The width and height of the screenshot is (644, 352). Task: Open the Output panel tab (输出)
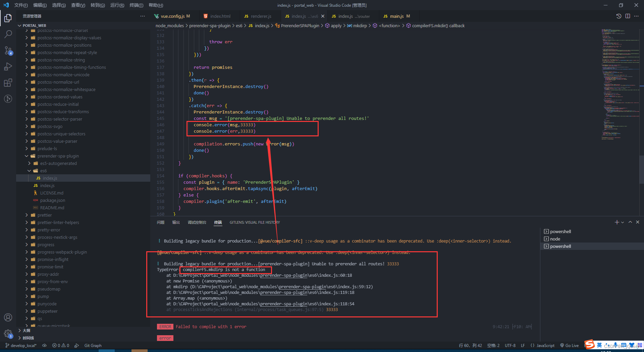tap(176, 222)
